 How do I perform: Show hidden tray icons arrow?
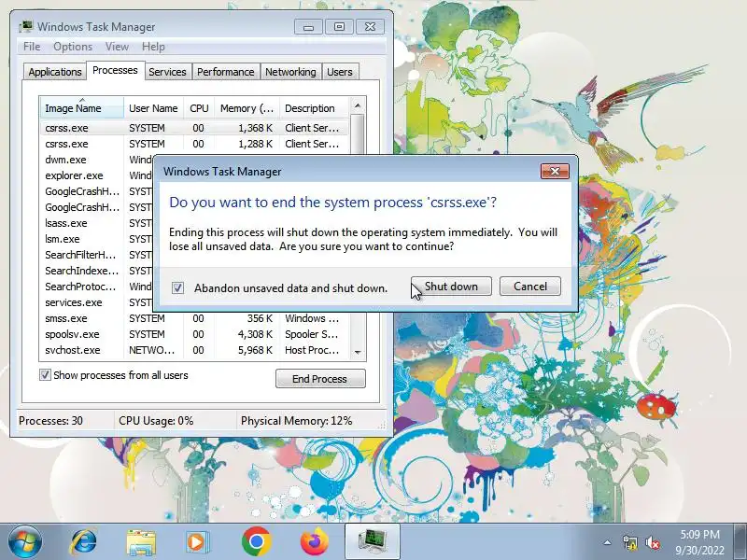[607, 542]
